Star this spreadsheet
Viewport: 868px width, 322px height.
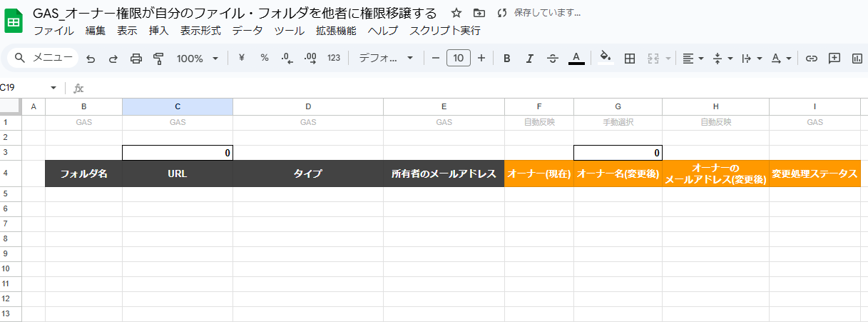[x=456, y=13]
